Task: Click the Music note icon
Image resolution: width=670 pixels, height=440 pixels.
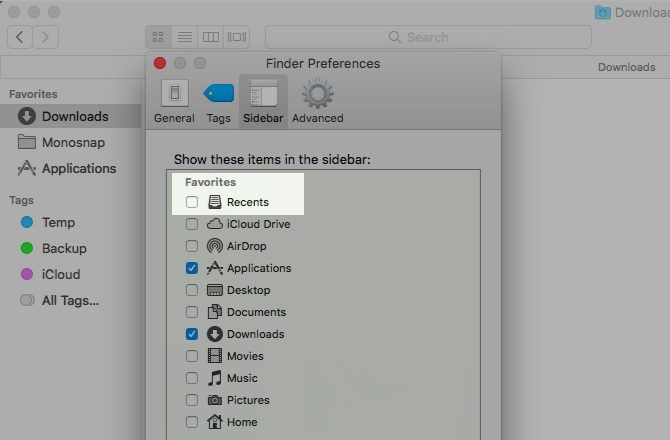Action: [x=215, y=378]
